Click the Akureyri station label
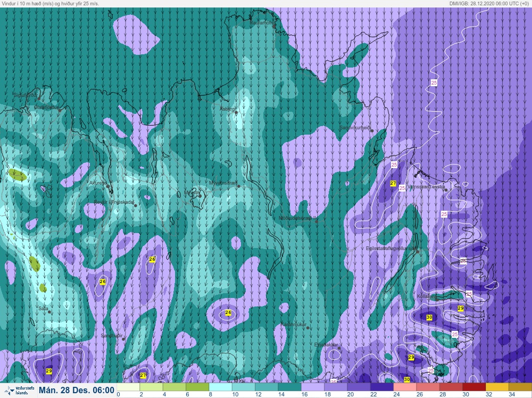The height and width of the screenshot is (398, 532). pyautogui.click(x=97, y=183)
